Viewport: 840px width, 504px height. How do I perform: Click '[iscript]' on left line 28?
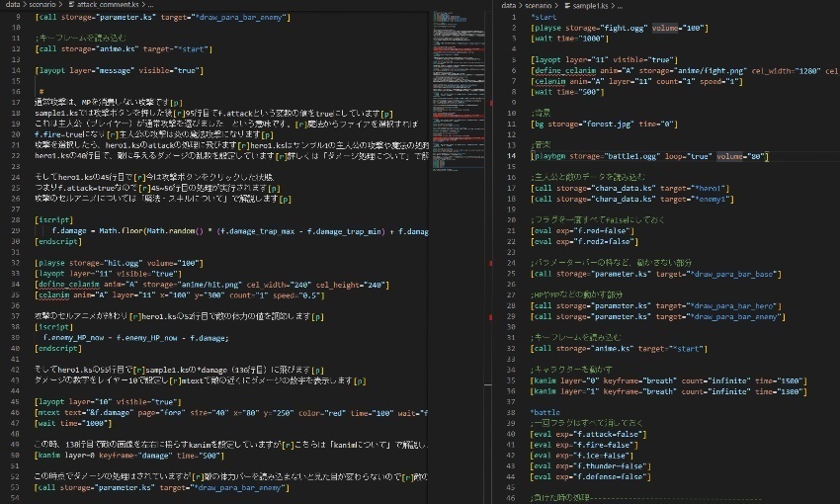tap(53, 220)
